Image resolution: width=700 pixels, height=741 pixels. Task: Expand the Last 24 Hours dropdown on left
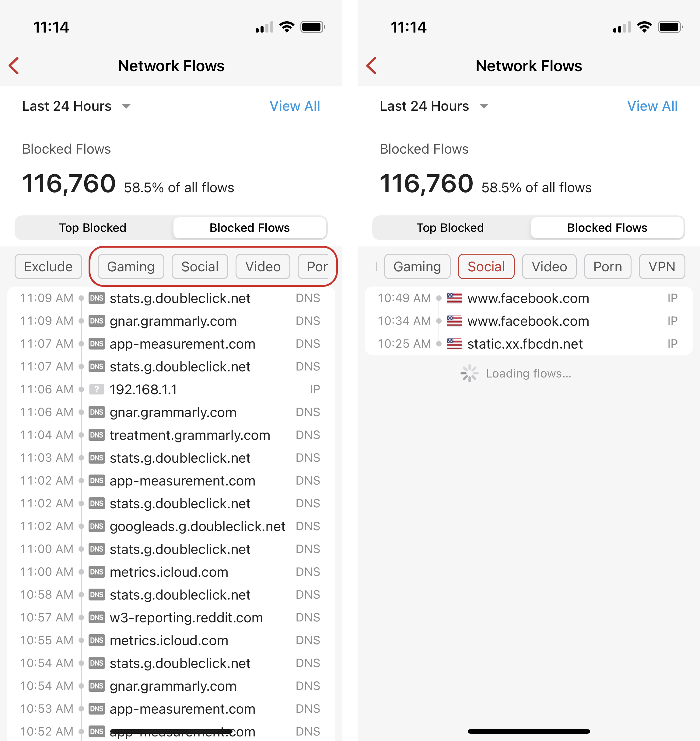(76, 106)
